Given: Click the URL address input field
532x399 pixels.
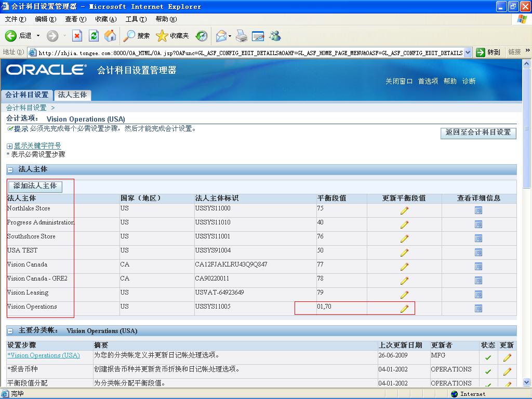Looking at the screenshot, I should (249, 52).
